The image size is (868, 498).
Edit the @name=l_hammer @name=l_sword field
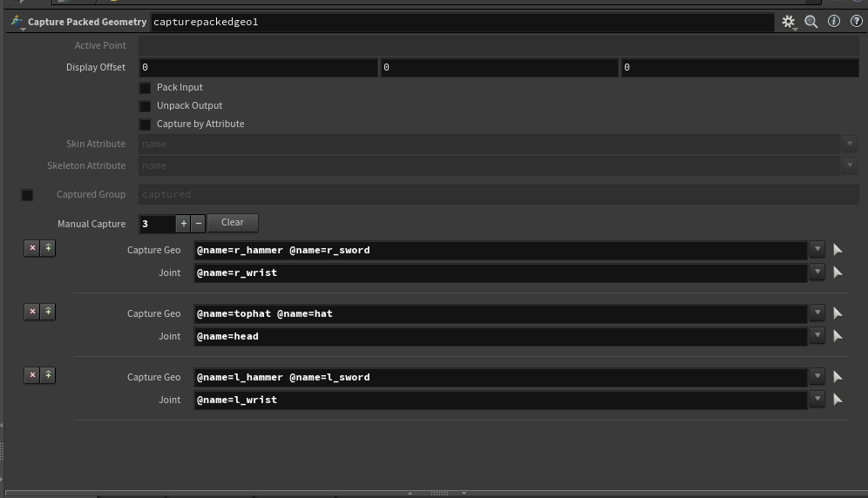pyautogui.click(x=500, y=377)
